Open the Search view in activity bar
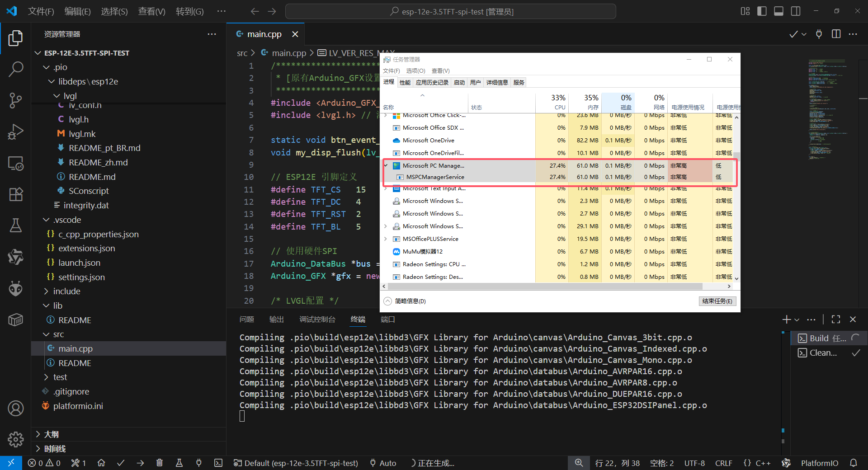The width and height of the screenshot is (868, 470). tap(15, 69)
